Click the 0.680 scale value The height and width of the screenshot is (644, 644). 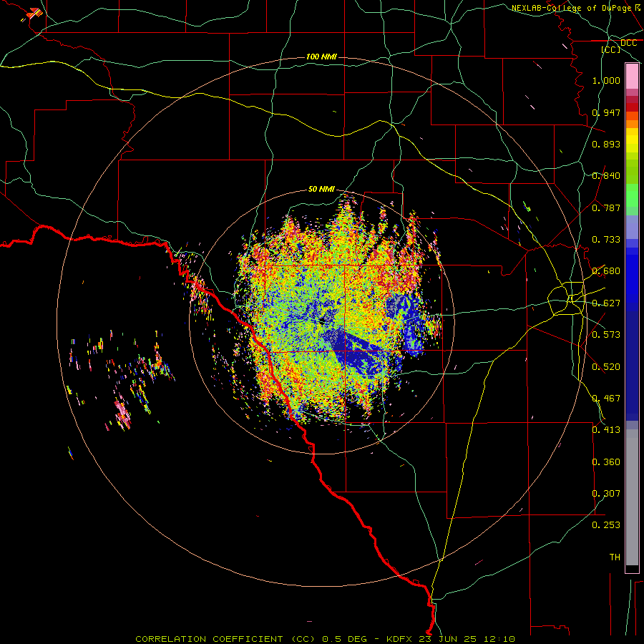pyautogui.click(x=606, y=271)
